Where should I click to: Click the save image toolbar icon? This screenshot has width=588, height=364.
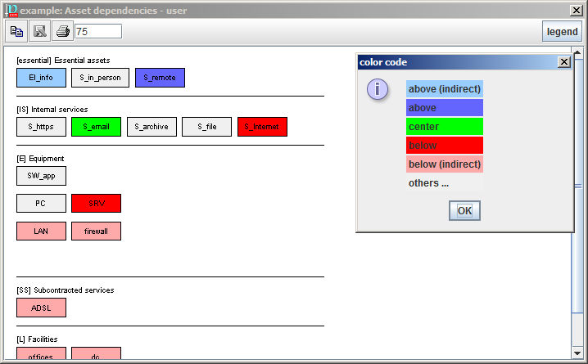(39, 31)
